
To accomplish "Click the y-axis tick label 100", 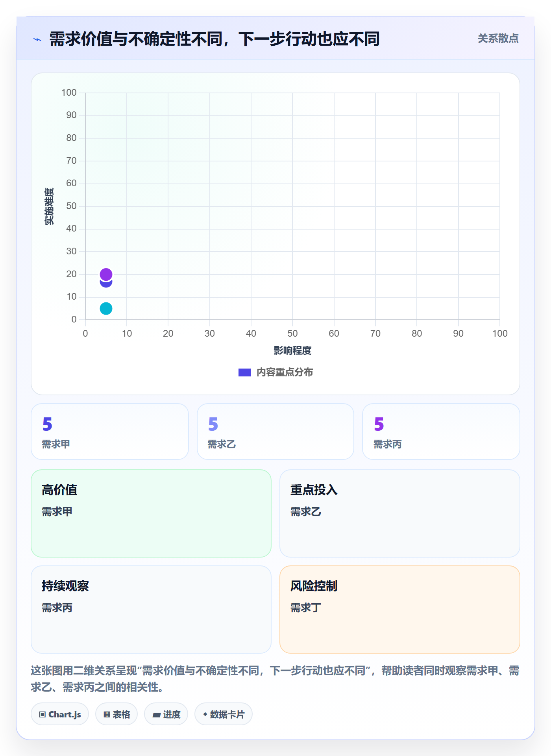I will pos(69,93).
